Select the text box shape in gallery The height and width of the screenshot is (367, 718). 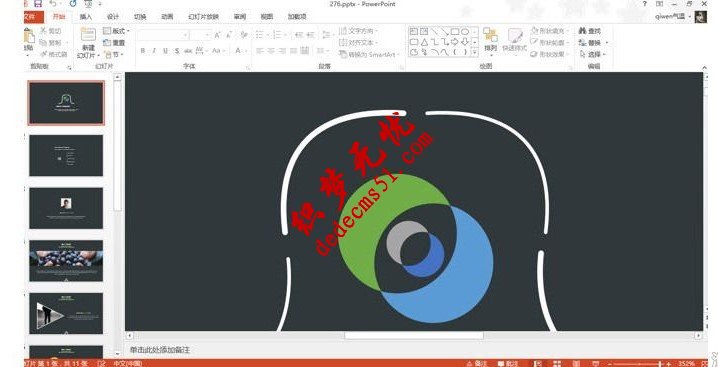pyautogui.click(x=413, y=32)
